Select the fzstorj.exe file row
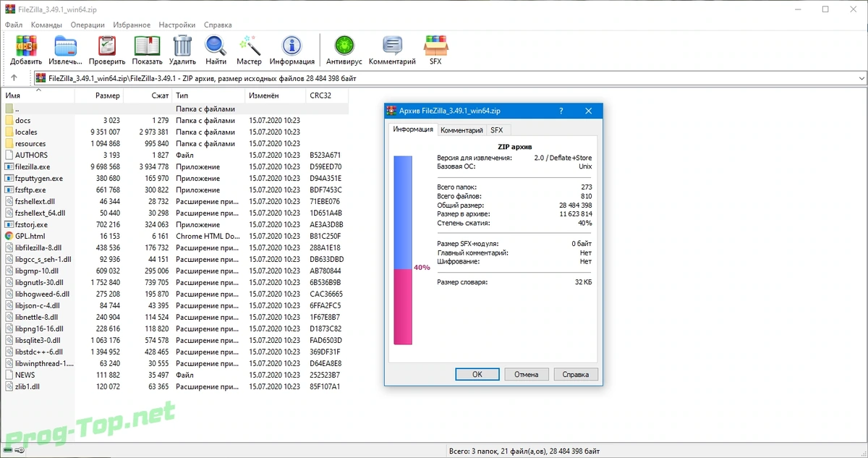This screenshot has width=868, height=458. (x=174, y=224)
